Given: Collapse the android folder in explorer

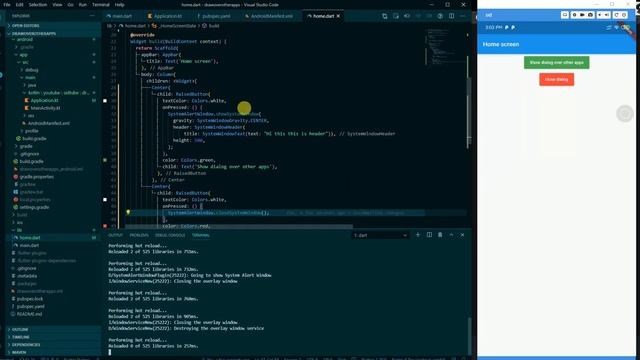Looking at the screenshot, I should click(24, 40).
